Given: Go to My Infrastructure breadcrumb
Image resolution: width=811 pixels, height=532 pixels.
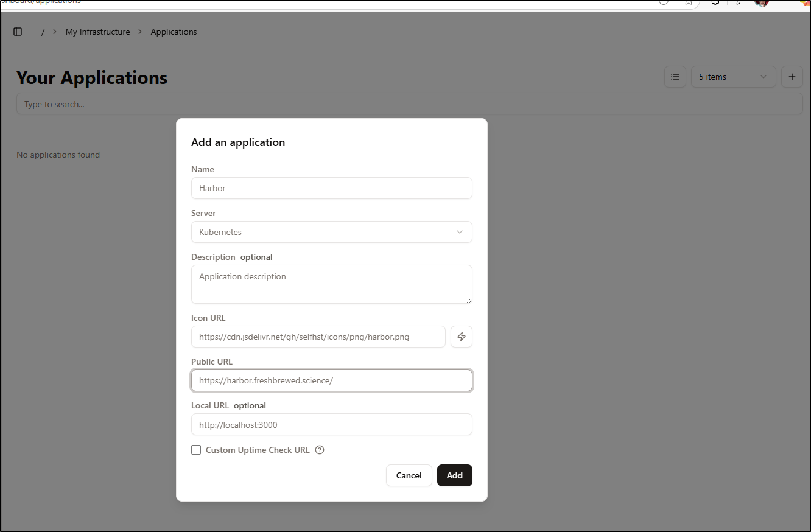Looking at the screenshot, I should click(x=98, y=32).
